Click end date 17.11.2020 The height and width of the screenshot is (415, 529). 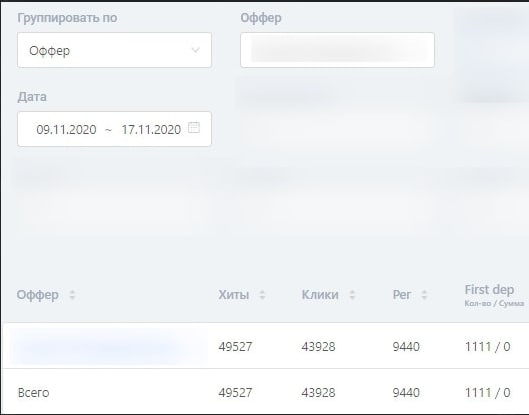[x=151, y=130]
